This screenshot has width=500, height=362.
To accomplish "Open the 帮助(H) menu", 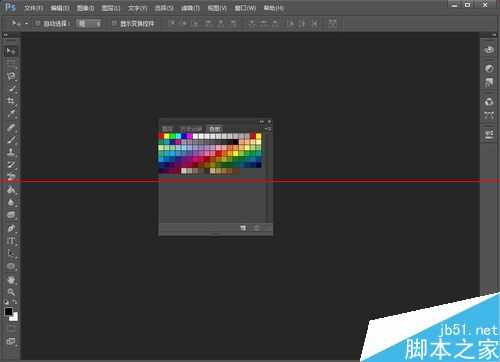I will (274, 8).
